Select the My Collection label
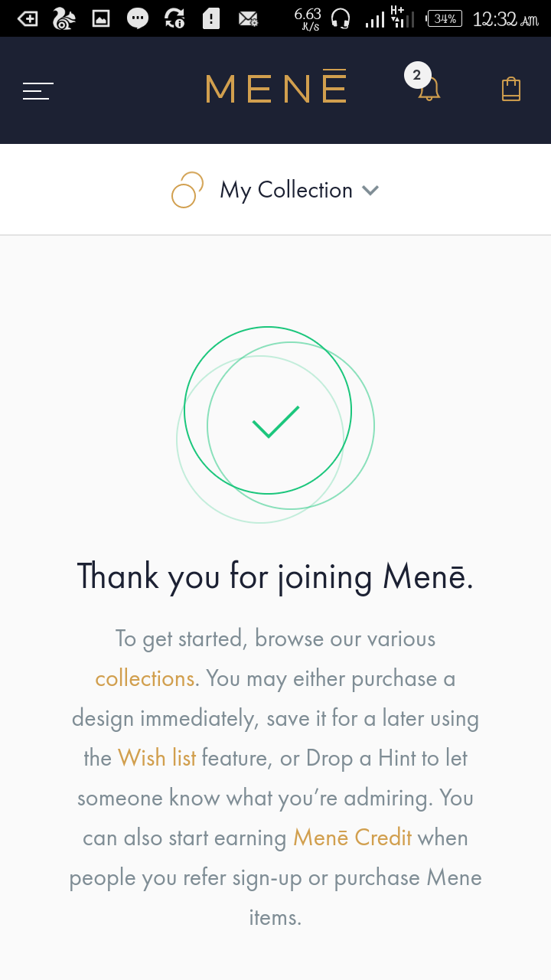551x980 pixels. coord(286,190)
